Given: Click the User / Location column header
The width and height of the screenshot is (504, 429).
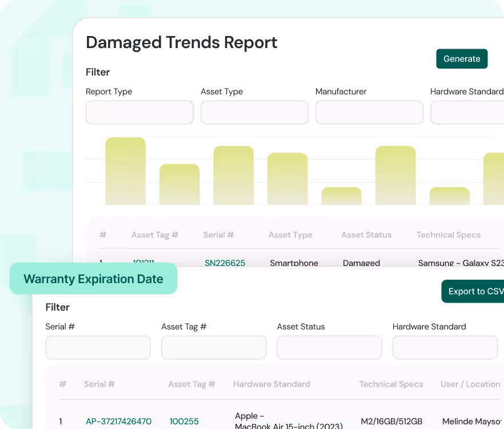Looking at the screenshot, I should pos(470,384).
